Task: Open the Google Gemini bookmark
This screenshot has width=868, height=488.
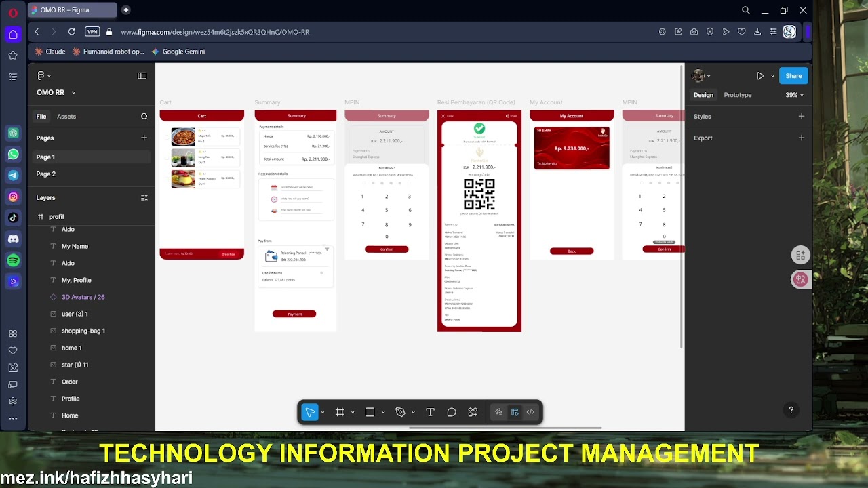Action: [x=178, y=52]
